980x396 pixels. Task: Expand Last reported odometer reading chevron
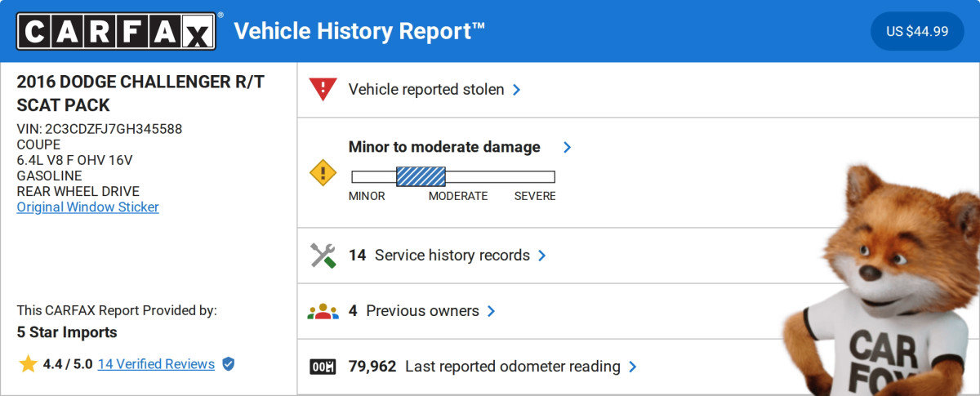[x=633, y=367]
